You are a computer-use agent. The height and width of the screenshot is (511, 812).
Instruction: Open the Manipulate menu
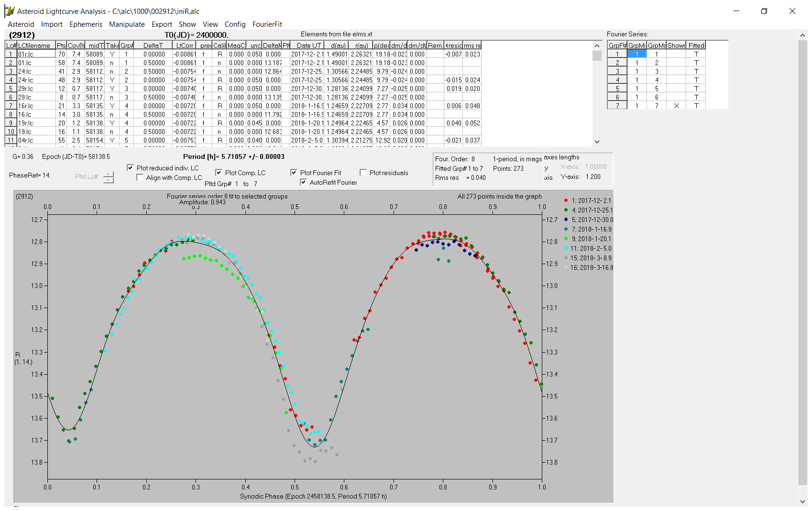[127, 24]
